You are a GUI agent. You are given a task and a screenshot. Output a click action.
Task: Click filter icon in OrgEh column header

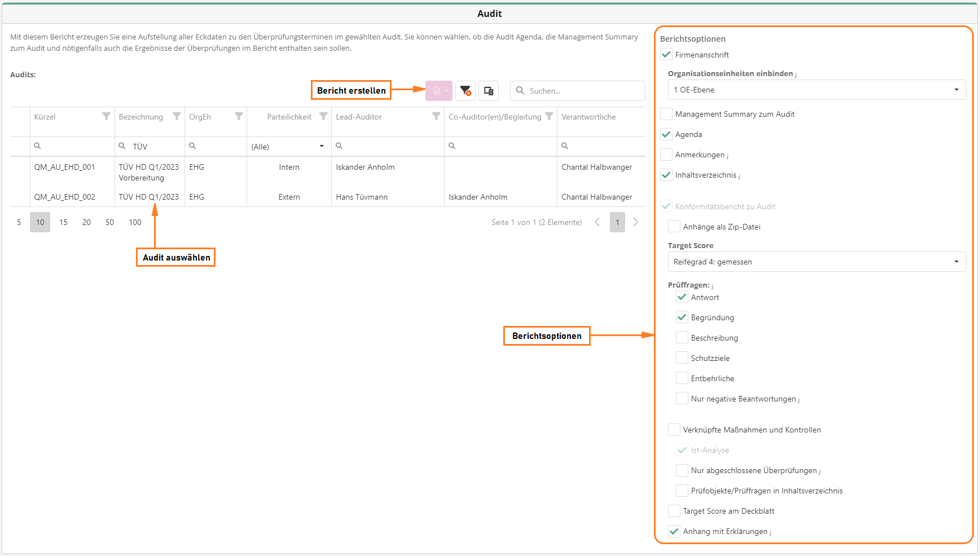(x=239, y=117)
